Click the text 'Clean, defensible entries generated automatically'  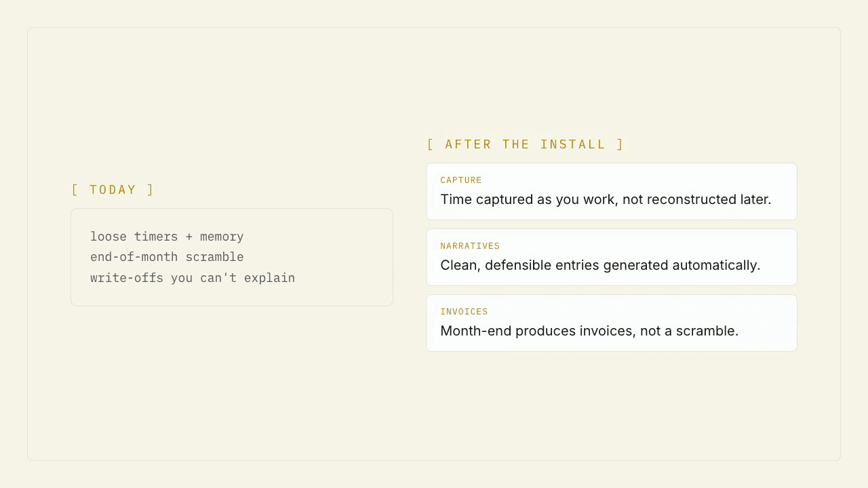600,265
